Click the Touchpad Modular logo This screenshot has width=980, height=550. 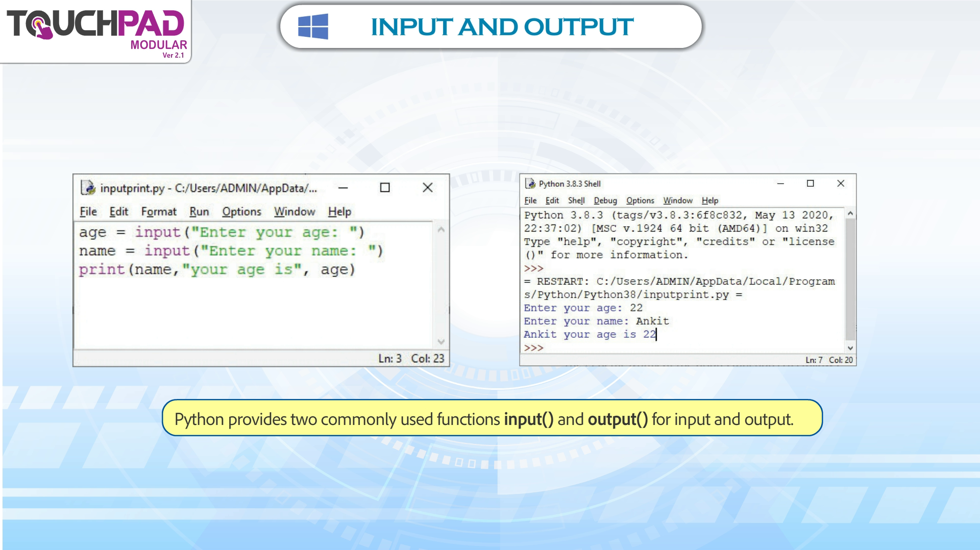(96, 31)
